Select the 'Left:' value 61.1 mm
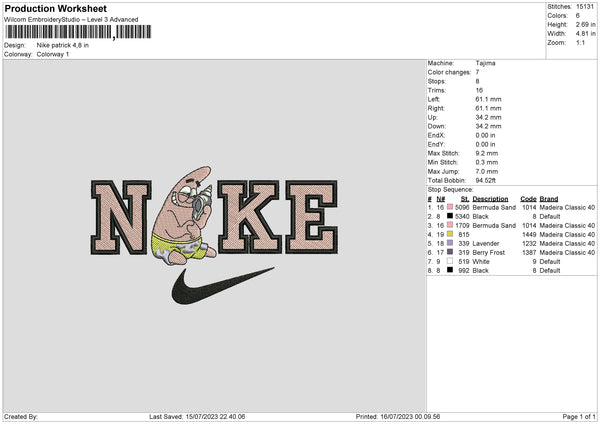Screen dimensions: 600x424 (x=488, y=99)
